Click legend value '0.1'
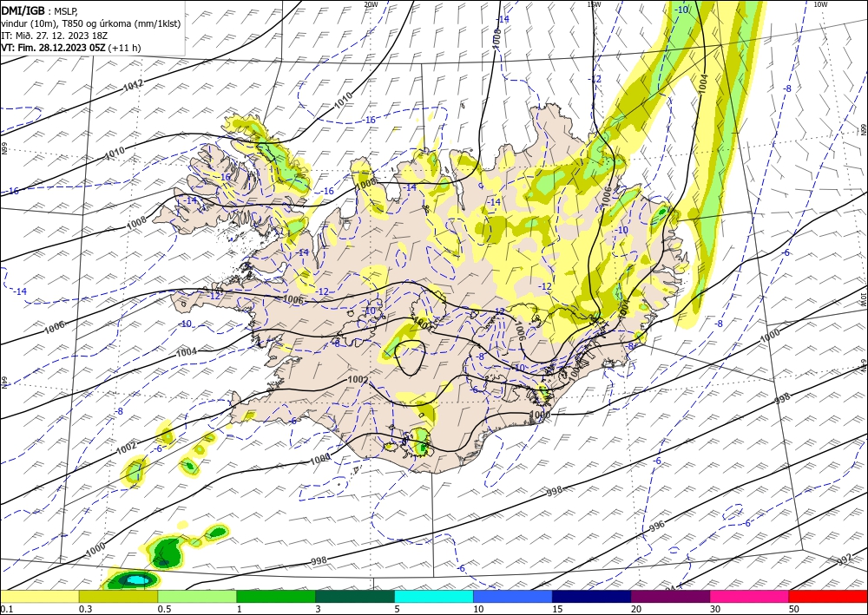Screen dimensions: 868x615 point(6,609)
